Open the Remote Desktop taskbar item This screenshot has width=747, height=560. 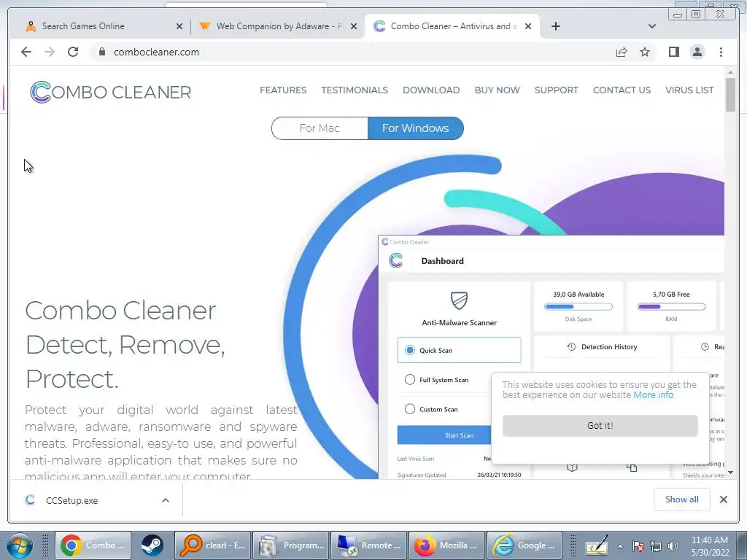click(368, 545)
